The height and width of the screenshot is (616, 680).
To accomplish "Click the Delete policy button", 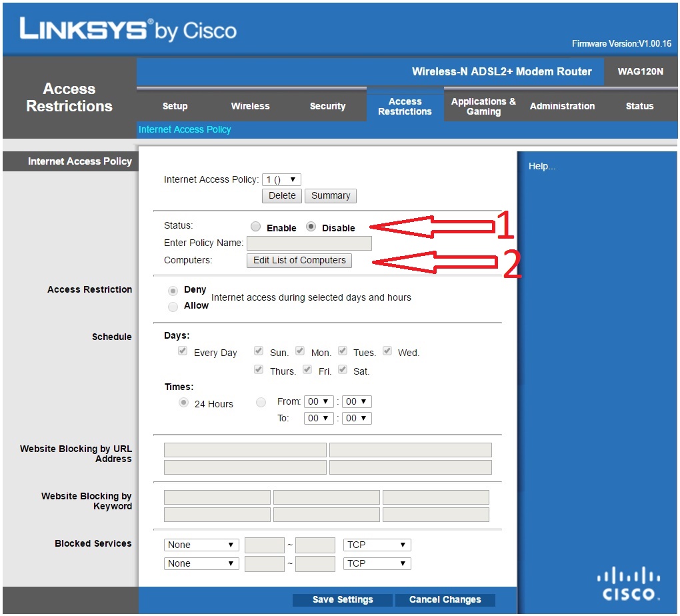I will [282, 195].
